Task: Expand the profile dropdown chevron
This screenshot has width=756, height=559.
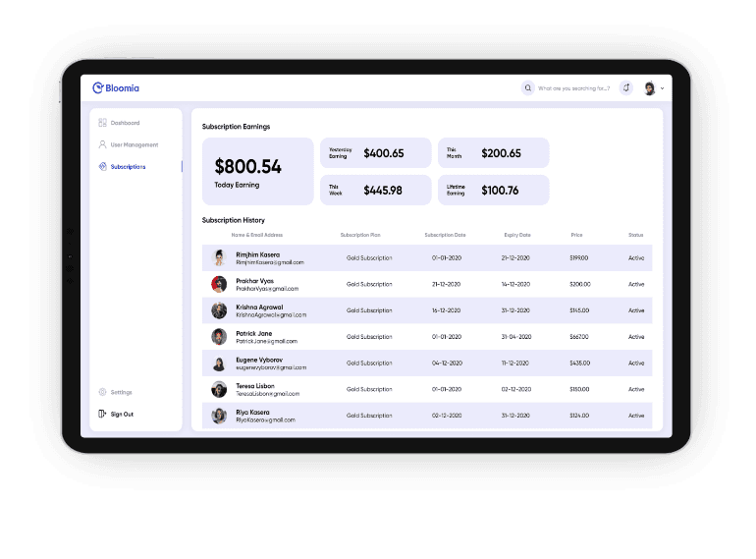Action: tap(662, 88)
